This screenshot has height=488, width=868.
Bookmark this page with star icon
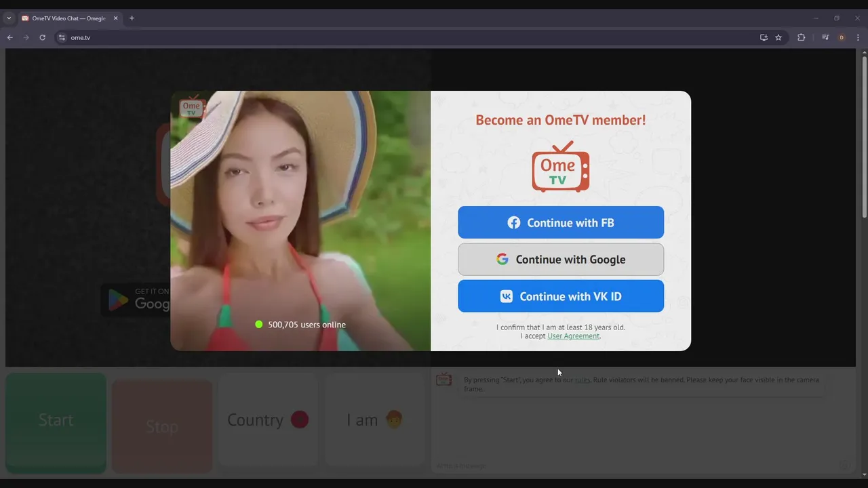(778, 37)
